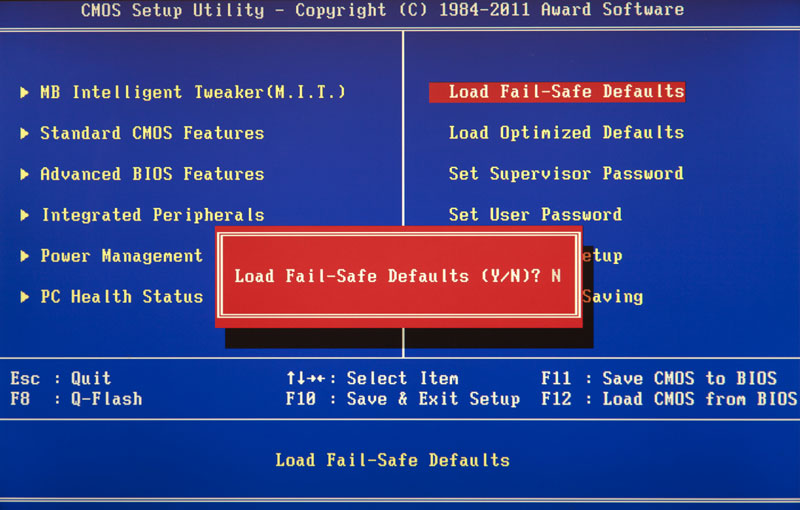This screenshot has height=510, width=800.
Task: Select Load Optimized Defaults option
Action: (566, 133)
